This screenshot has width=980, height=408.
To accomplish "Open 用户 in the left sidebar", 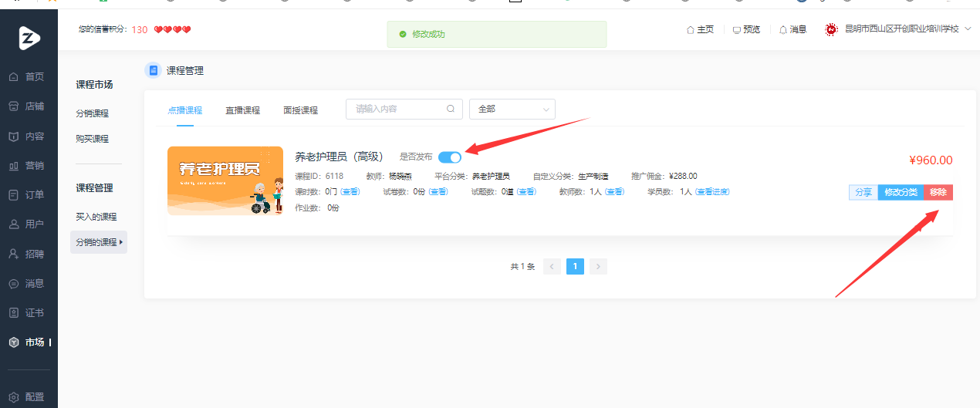I will [x=28, y=224].
